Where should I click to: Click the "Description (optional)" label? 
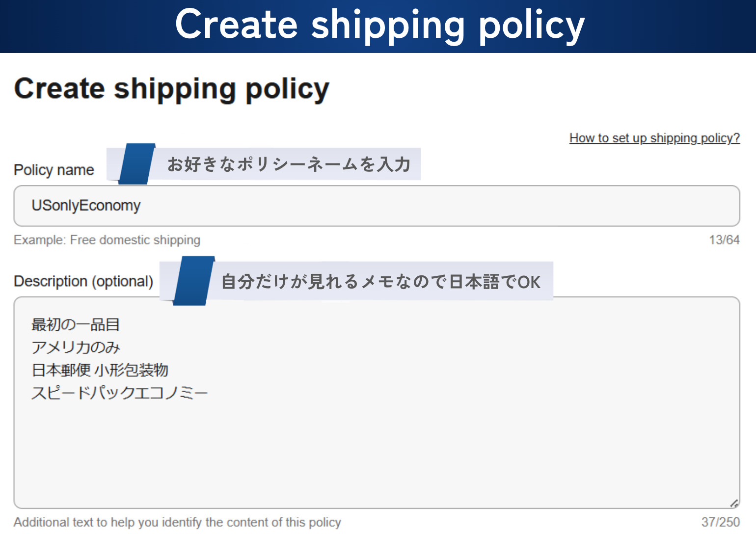[83, 281]
